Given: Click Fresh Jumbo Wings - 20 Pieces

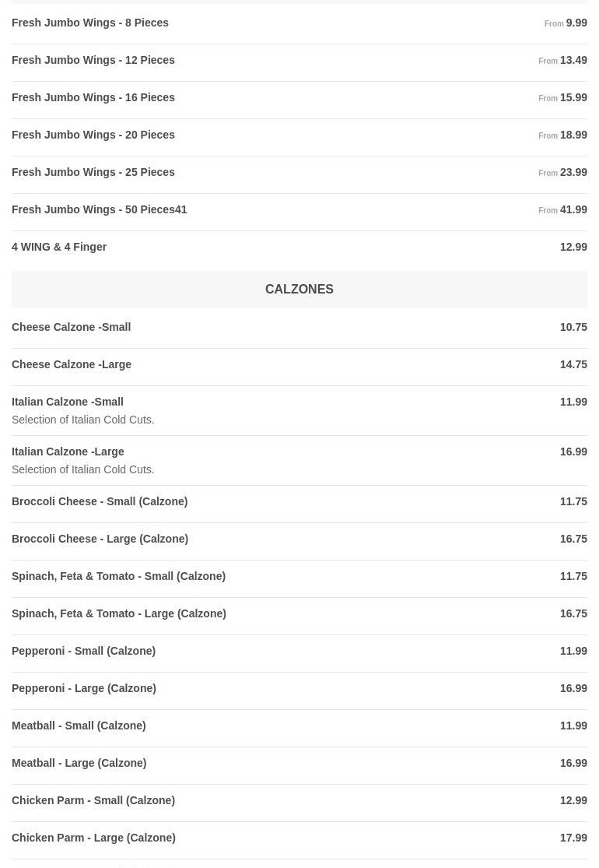Looking at the screenshot, I should tap(93, 135).
